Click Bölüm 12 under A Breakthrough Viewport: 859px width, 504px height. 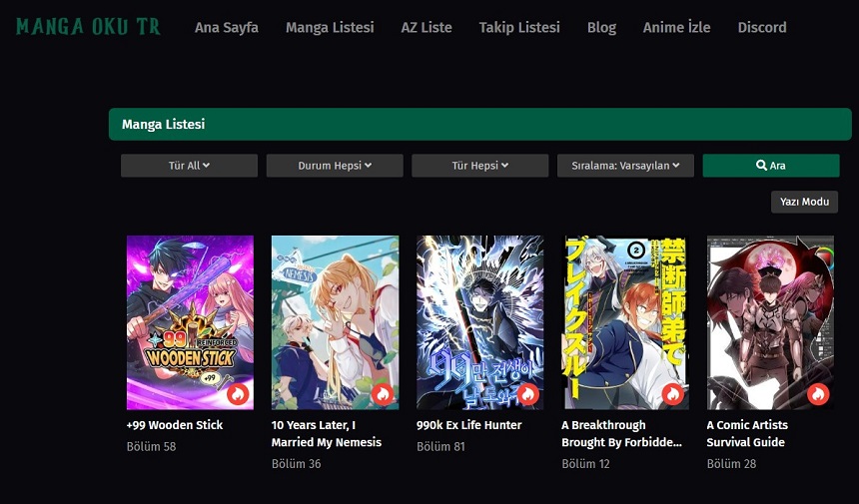(585, 464)
